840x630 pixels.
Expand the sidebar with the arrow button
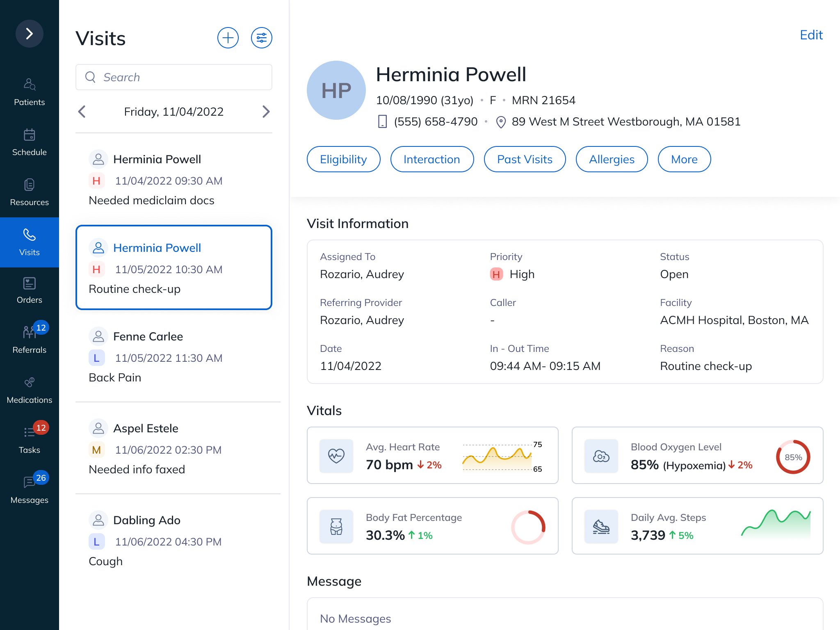tap(29, 34)
